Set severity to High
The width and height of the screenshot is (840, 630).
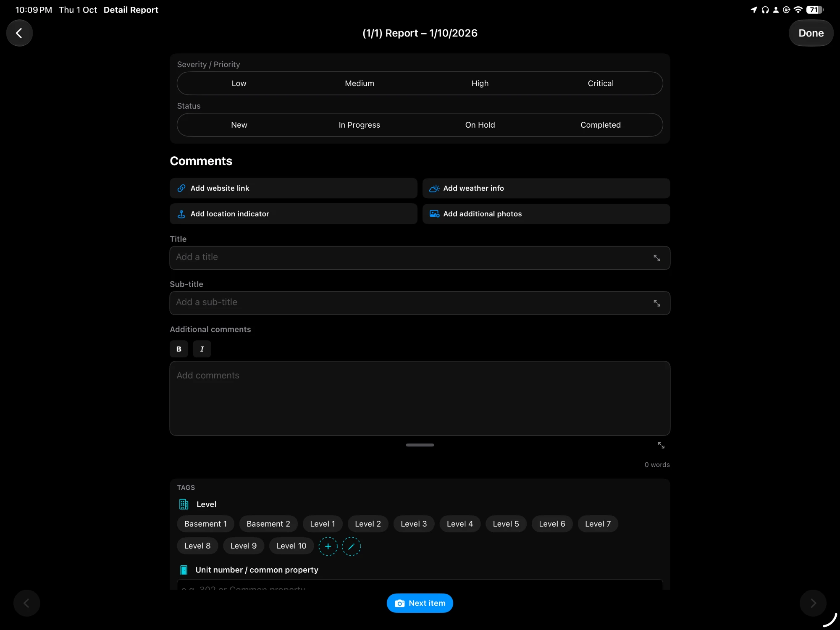[480, 83]
